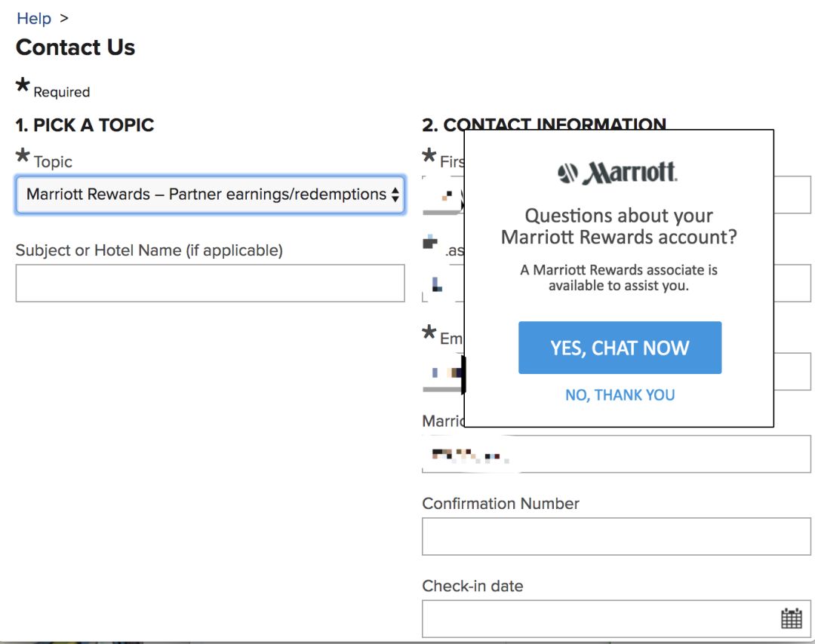This screenshot has height=644, width=815.
Task: Click the First Name text field
Action: click(792, 195)
